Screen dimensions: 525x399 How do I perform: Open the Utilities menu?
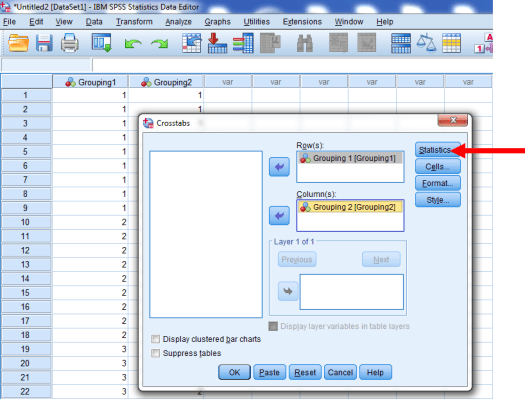(x=256, y=22)
